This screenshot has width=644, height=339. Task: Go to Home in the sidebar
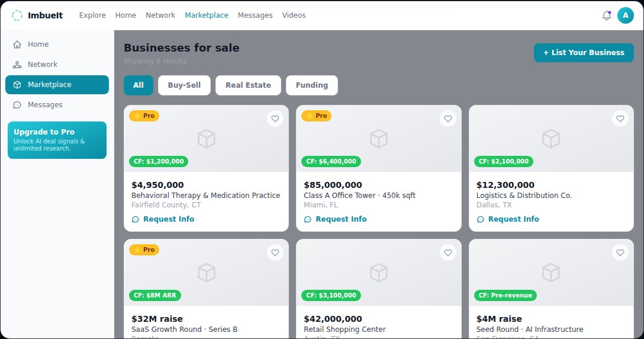tap(57, 44)
